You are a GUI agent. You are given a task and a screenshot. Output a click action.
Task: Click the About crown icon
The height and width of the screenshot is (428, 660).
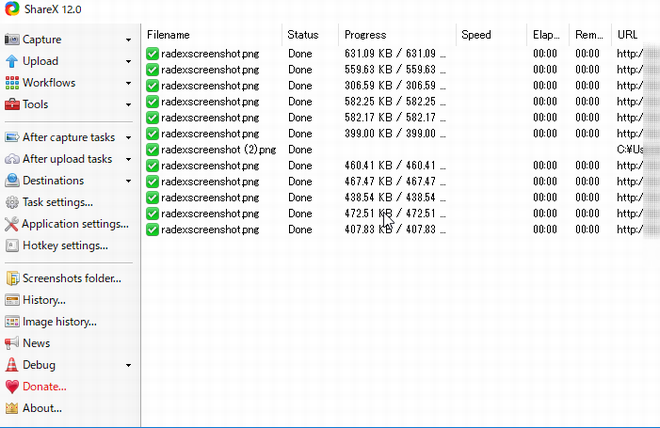(x=12, y=408)
